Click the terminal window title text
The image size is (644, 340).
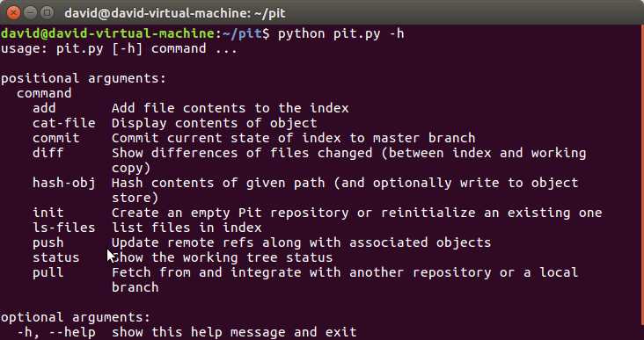[174, 13]
